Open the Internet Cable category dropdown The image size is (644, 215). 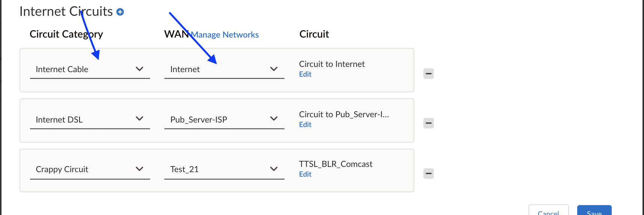coord(90,69)
